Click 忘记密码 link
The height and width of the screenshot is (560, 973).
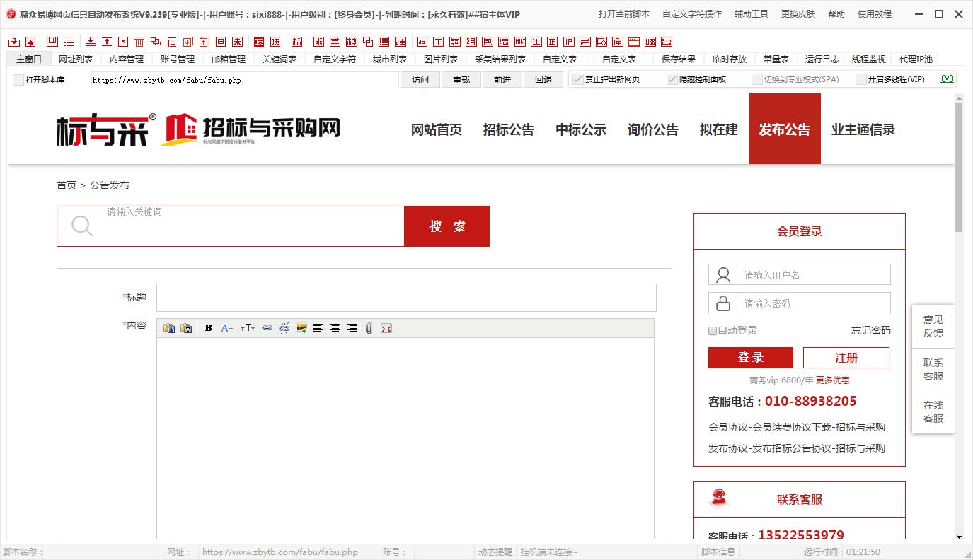[871, 331]
